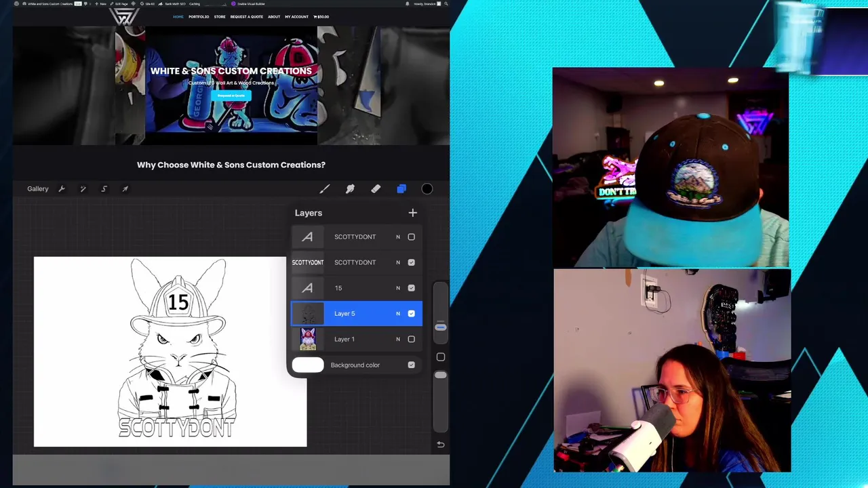Show the top SCOTTYDONT text layer
Image resolution: width=868 pixels, height=488 pixels.
[x=412, y=237]
